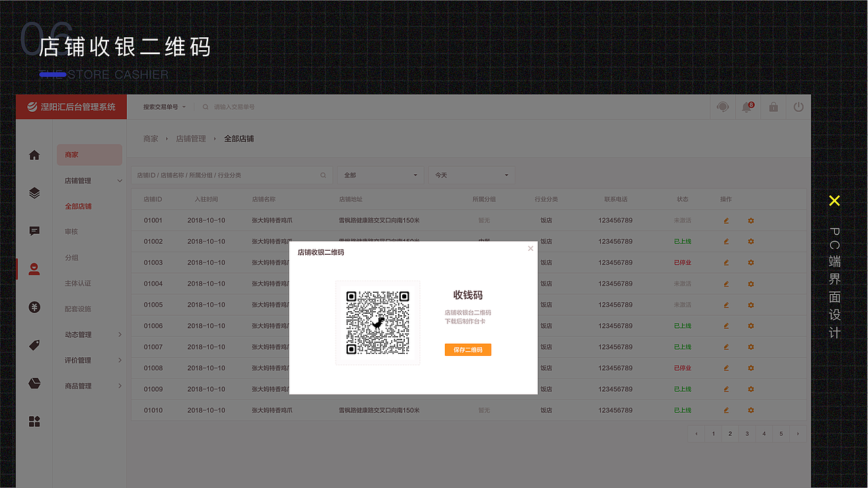
Task: Go to pagination page 5
Action: tap(781, 434)
